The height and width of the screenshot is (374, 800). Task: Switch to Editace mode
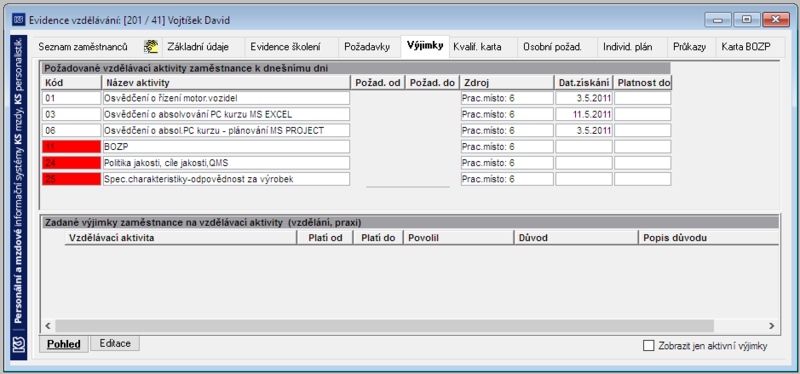pyautogui.click(x=115, y=343)
